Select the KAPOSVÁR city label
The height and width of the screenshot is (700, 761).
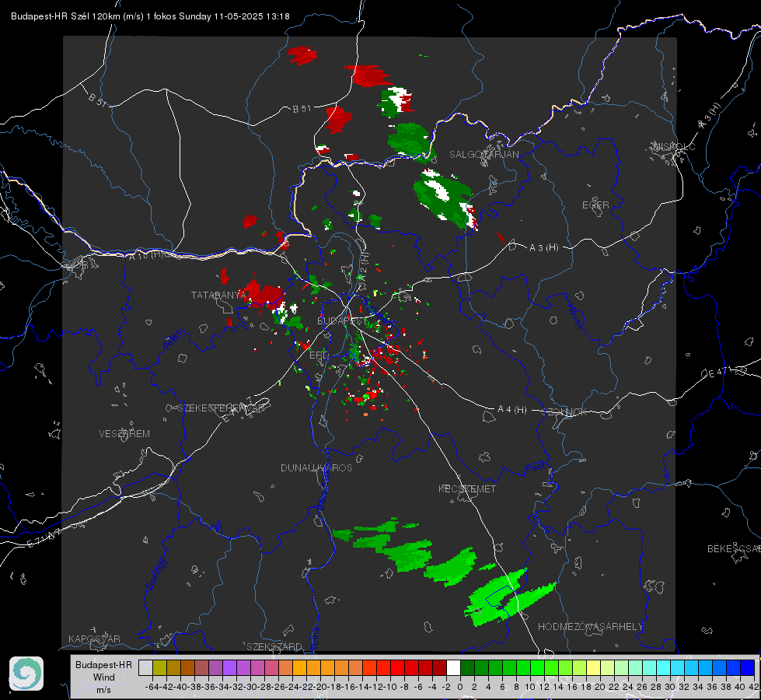click(94, 639)
